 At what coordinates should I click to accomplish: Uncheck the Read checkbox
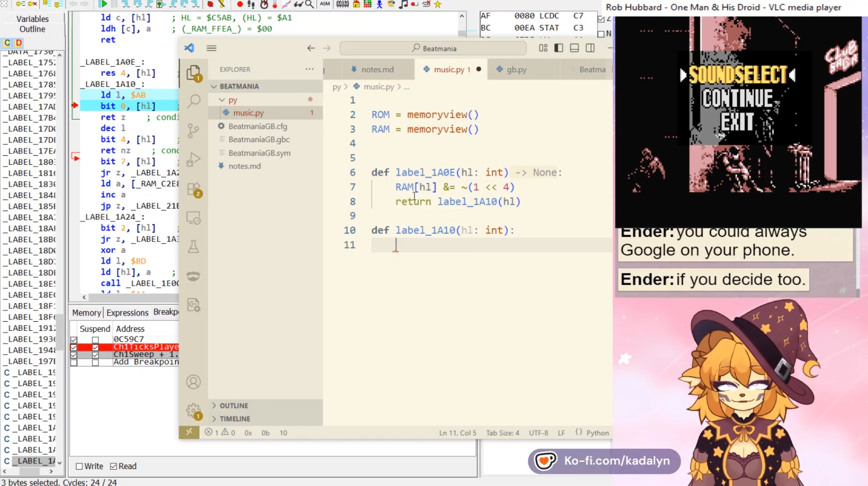114,466
